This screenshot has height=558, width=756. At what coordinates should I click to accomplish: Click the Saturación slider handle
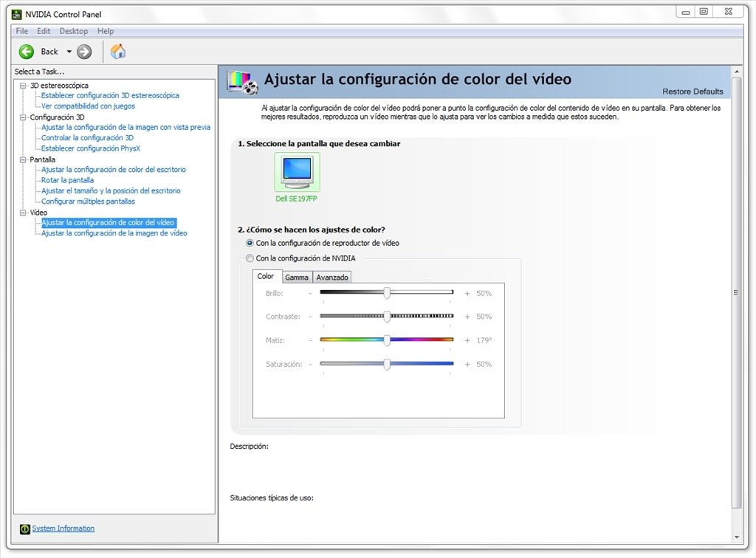(x=387, y=364)
